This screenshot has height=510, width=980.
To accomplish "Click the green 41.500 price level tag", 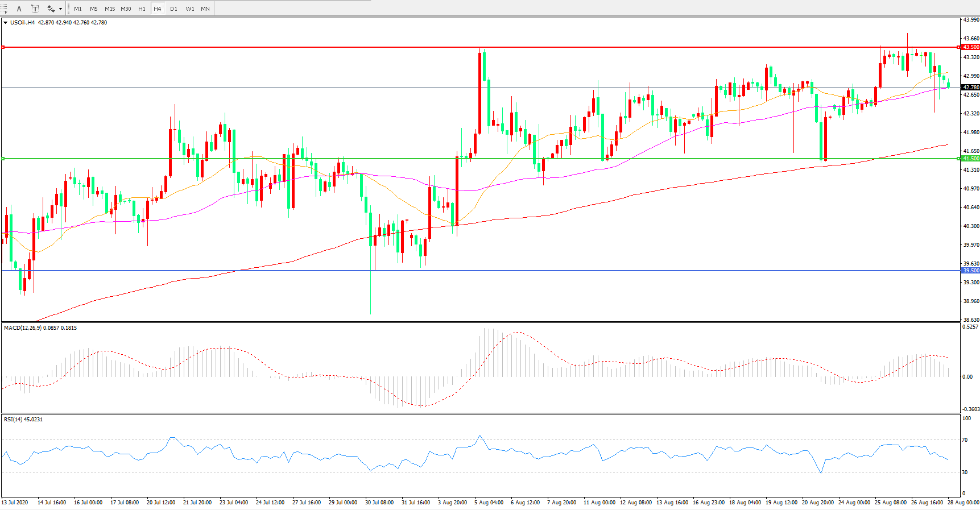I will click(x=970, y=159).
